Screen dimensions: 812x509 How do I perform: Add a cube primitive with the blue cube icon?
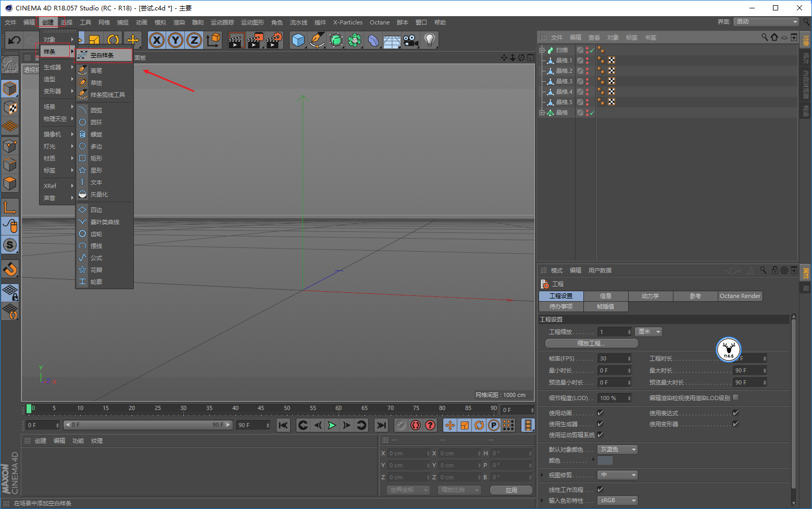tap(298, 40)
